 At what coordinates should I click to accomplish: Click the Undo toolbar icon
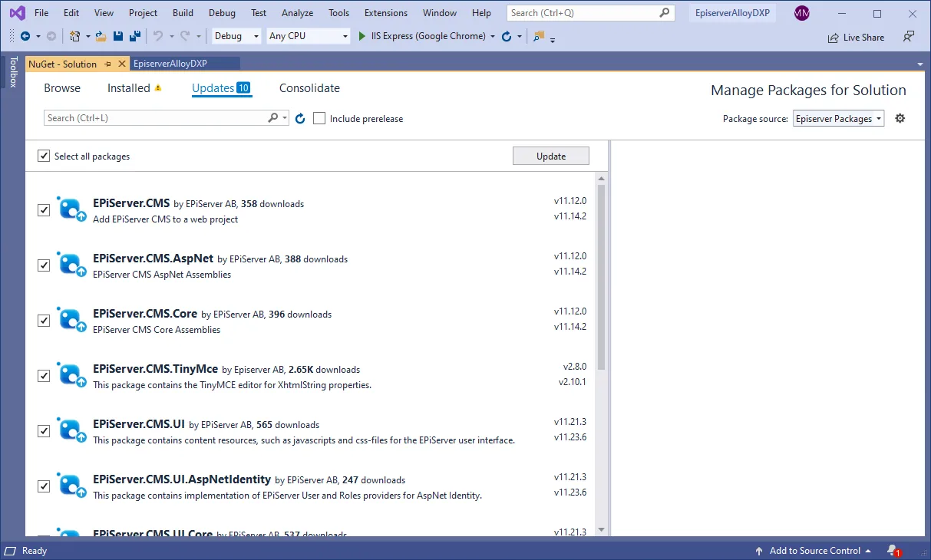click(157, 36)
